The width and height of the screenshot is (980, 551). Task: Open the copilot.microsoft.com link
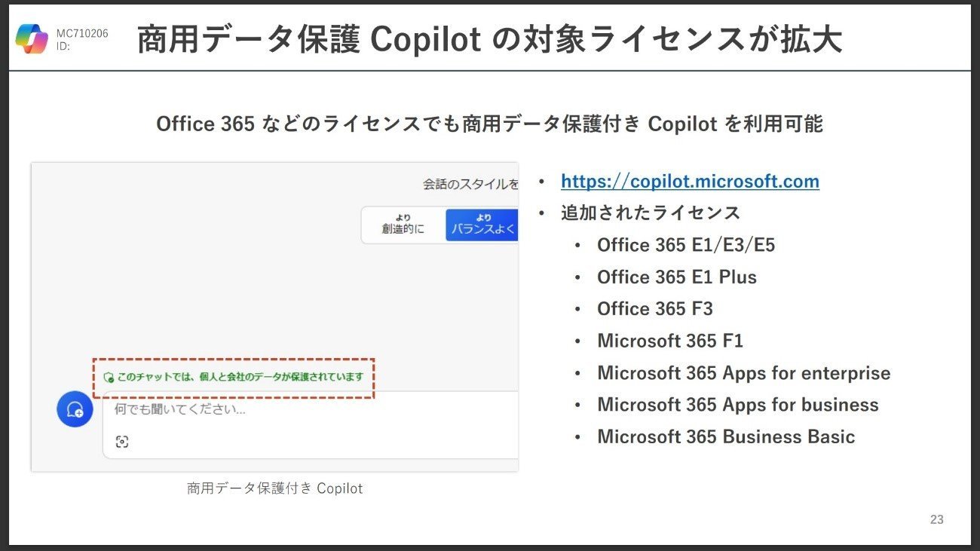[x=690, y=181]
